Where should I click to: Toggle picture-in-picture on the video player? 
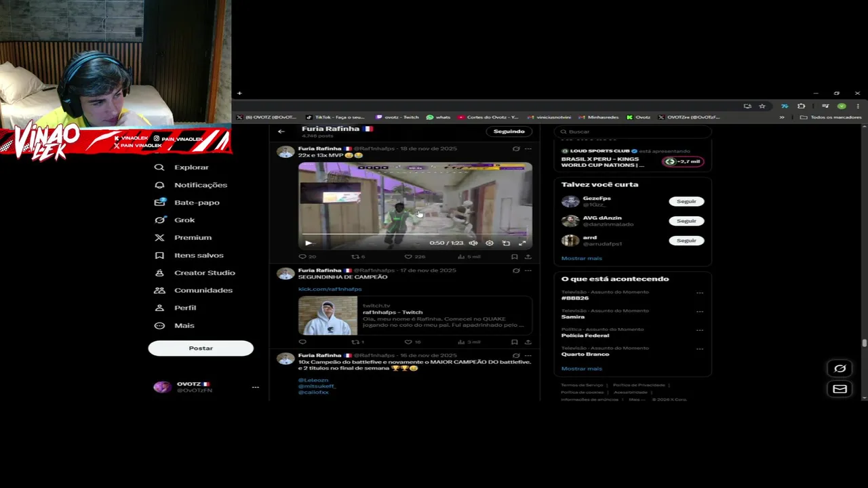pos(506,243)
